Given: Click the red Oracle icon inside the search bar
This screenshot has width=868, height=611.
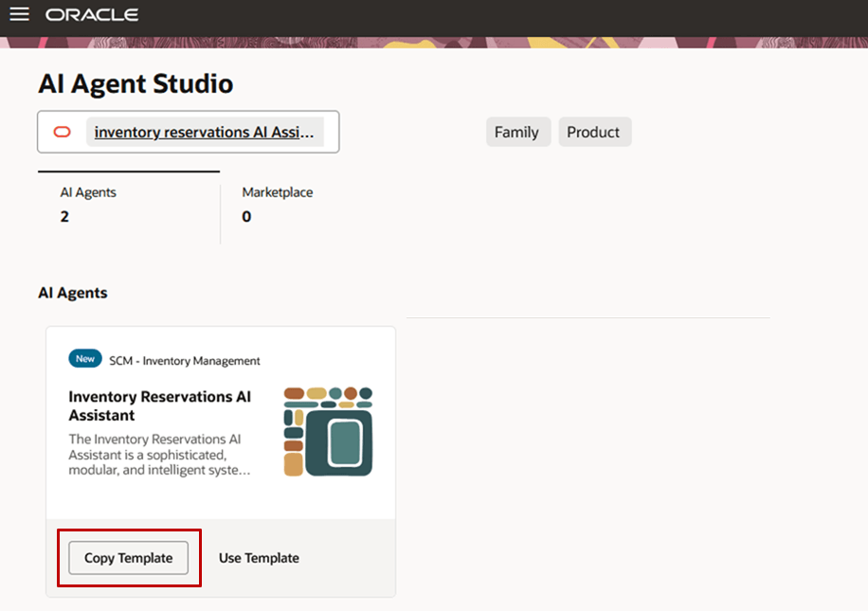Looking at the screenshot, I should 61,132.
